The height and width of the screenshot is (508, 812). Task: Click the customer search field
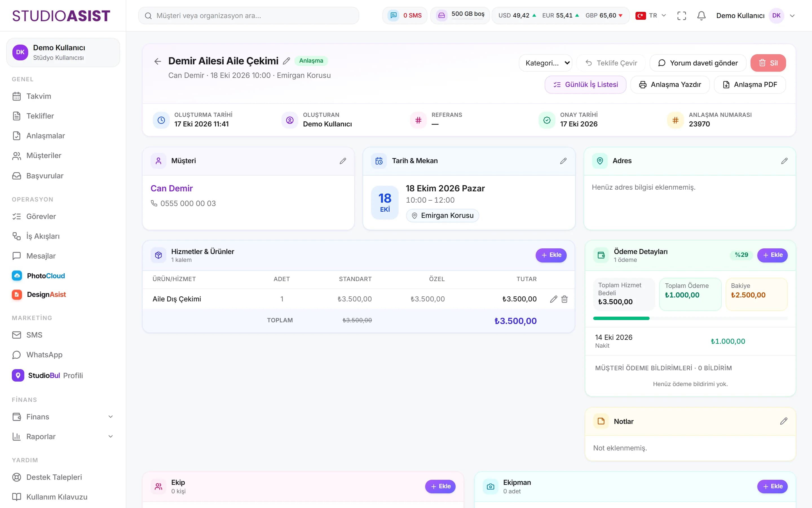pos(248,16)
